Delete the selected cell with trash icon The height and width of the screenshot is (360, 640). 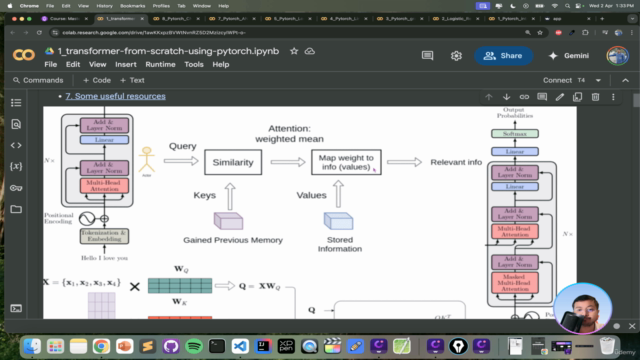point(596,97)
